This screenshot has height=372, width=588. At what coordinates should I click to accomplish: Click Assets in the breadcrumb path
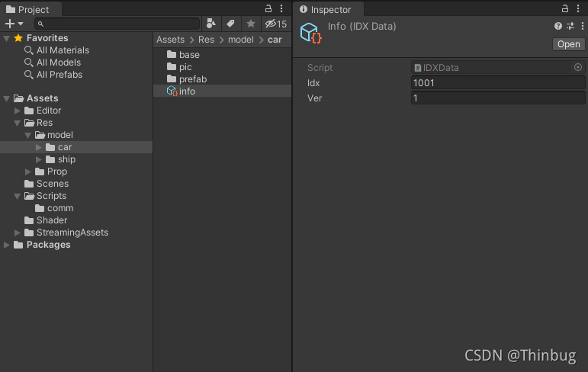click(170, 40)
